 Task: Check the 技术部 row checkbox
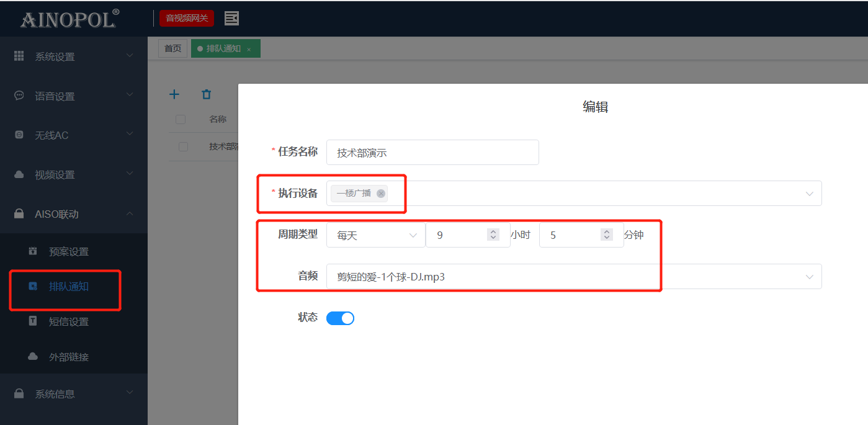[183, 147]
